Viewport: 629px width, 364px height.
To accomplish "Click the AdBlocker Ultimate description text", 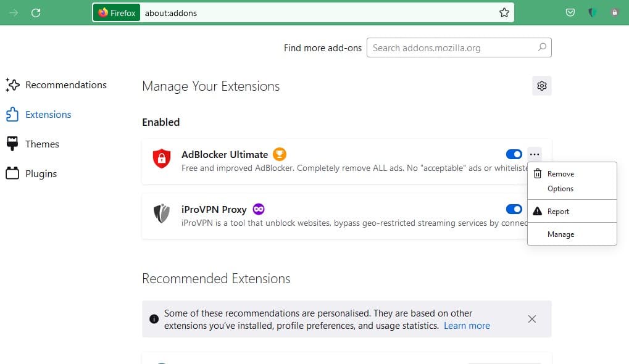I will point(354,168).
